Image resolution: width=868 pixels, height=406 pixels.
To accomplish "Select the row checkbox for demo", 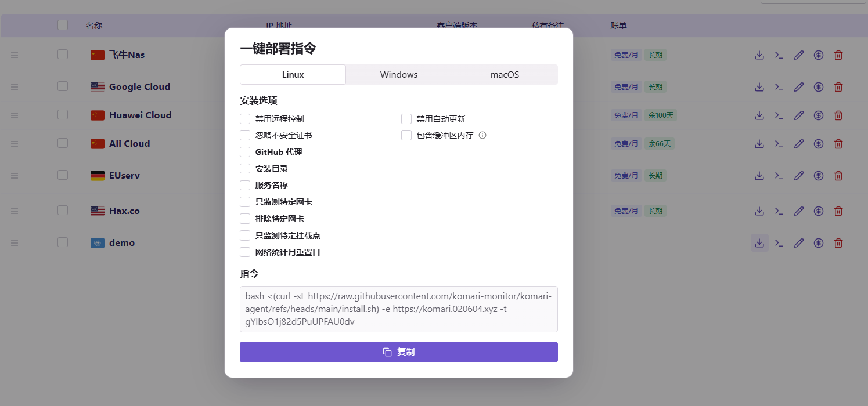I will 63,242.
